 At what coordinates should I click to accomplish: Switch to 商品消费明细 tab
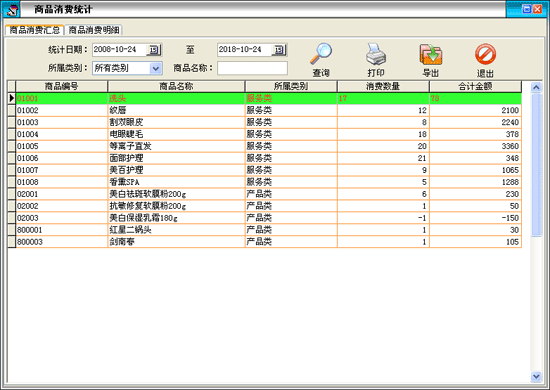[x=94, y=30]
